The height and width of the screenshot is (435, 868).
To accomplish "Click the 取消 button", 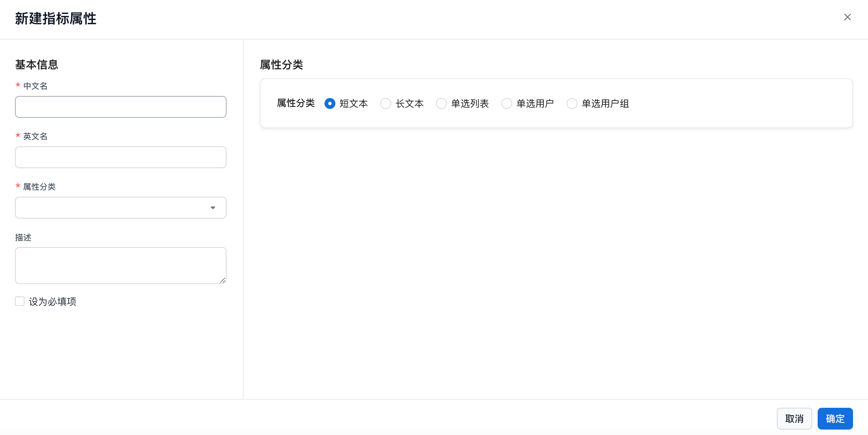I will point(794,418).
